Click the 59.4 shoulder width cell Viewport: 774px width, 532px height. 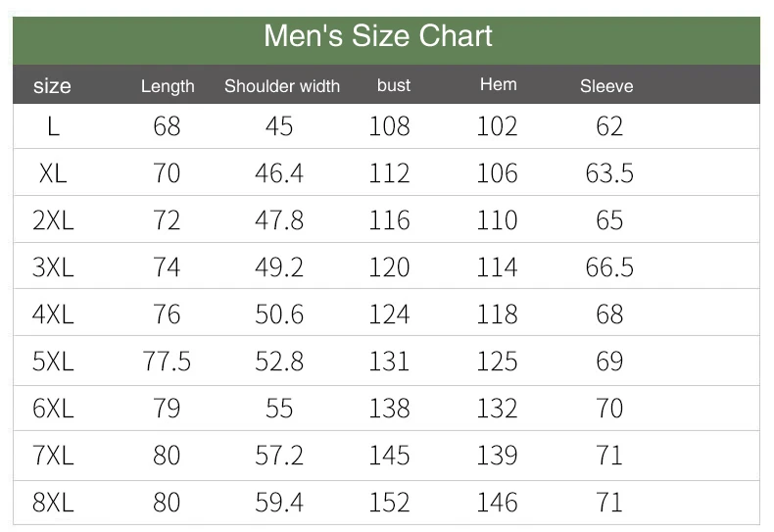pyautogui.click(x=279, y=503)
